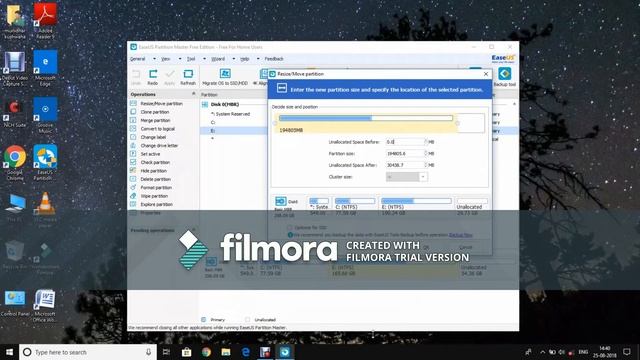Click the Feedback menu item

pyautogui.click(x=274, y=59)
